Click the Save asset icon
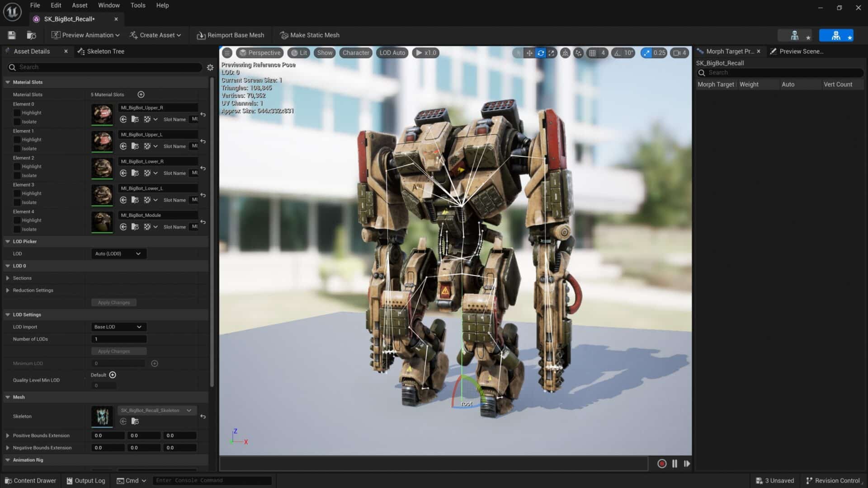 coord(12,35)
